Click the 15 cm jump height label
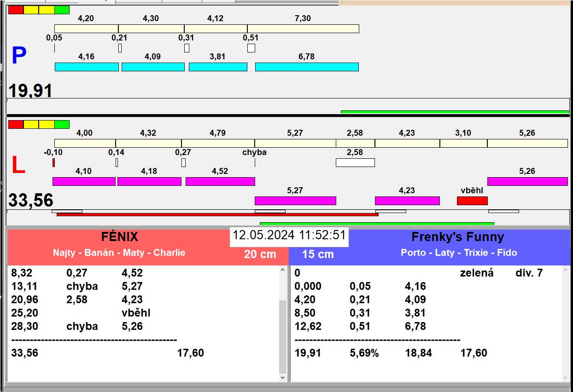The width and height of the screenshot is (573, 392). tap(318, 254)
